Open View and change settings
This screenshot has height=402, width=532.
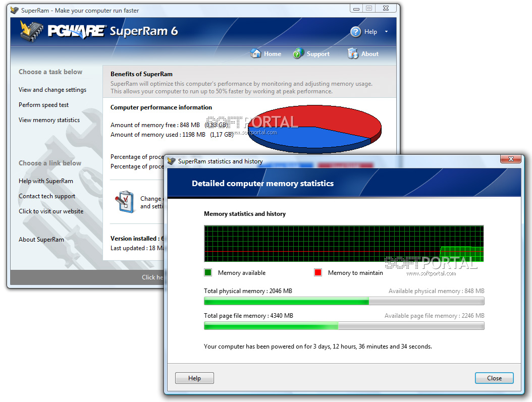(x=52, y=90)
